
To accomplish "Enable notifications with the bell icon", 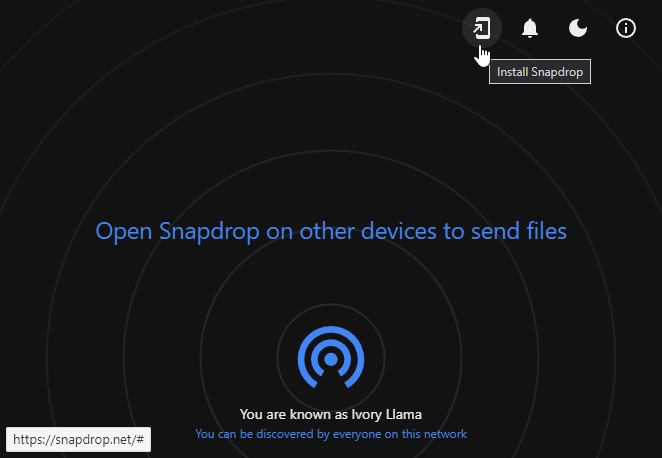I will 529,28.
